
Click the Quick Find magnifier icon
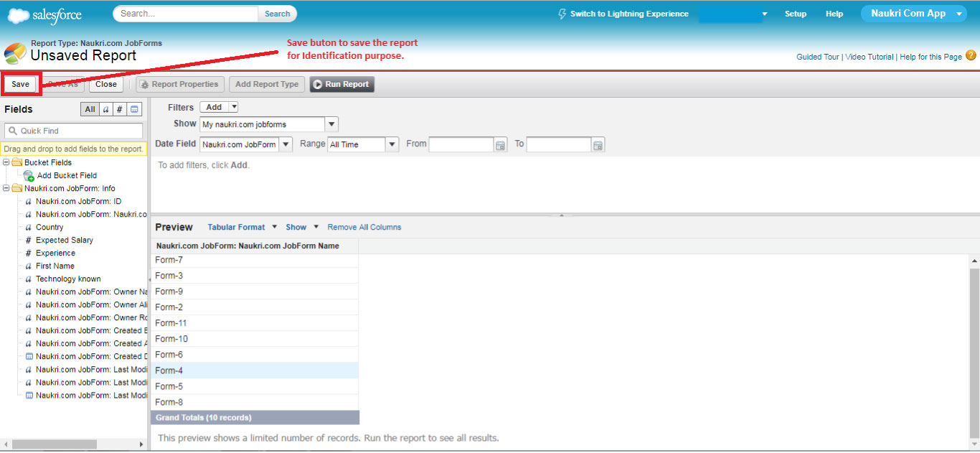tap(14, 131)
